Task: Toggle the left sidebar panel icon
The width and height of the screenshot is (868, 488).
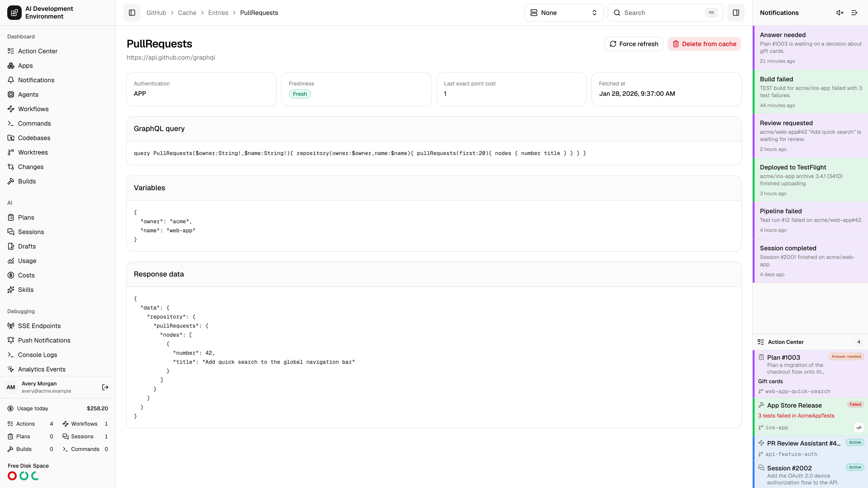Action: 132,13
